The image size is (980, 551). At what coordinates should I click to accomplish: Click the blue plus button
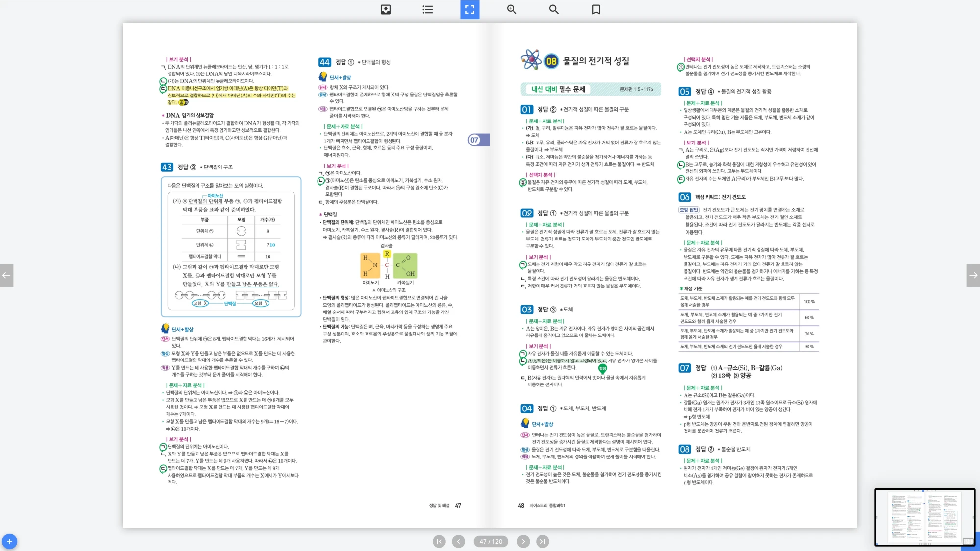pyautogui.click(x=9, y=541)
